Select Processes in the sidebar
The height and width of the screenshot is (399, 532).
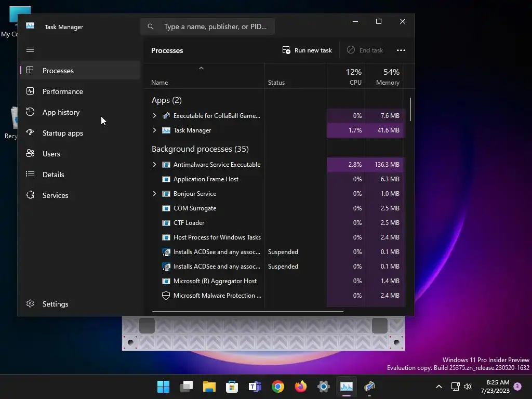tap(80, 71)
